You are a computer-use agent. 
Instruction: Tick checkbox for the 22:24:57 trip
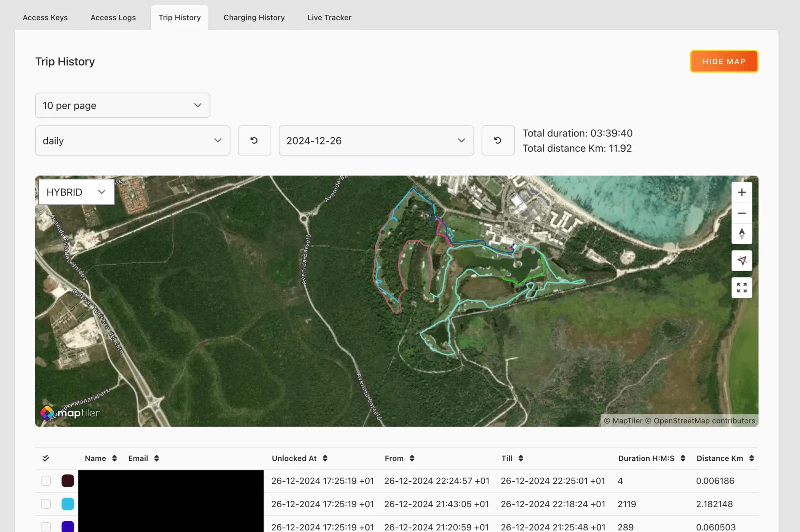tap(46, 481)
